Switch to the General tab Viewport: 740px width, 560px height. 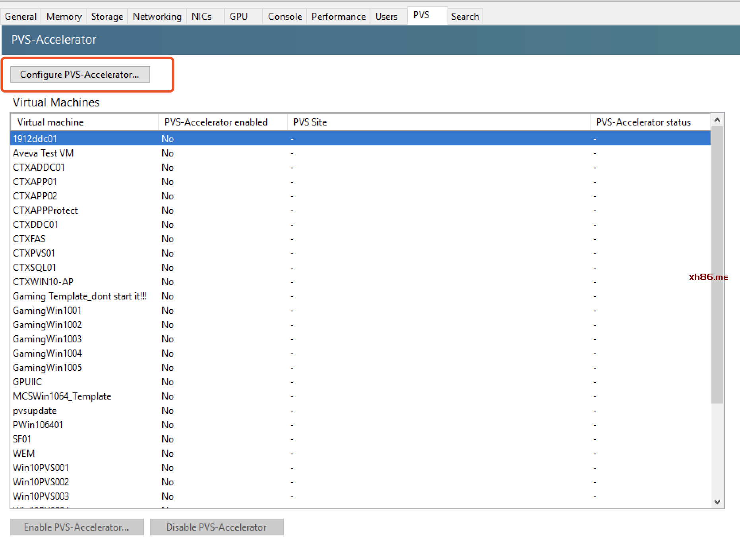(21, 17)
